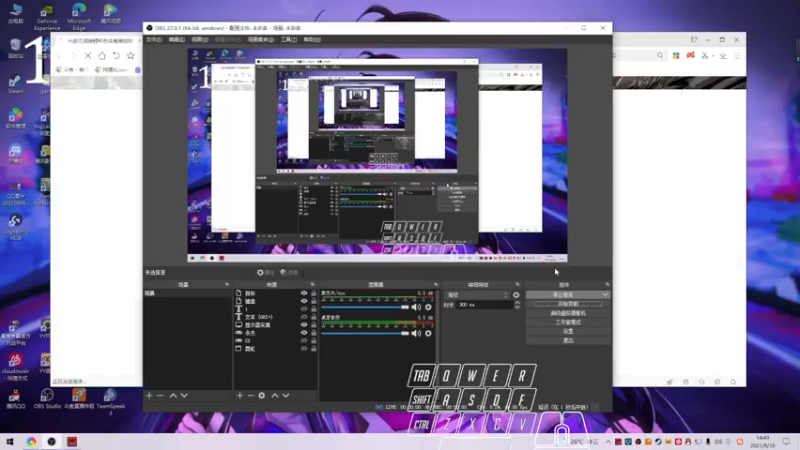Toggle visibility eye of source named 1
The height and width of the screenshot is (450, 800).
point(304,309)
